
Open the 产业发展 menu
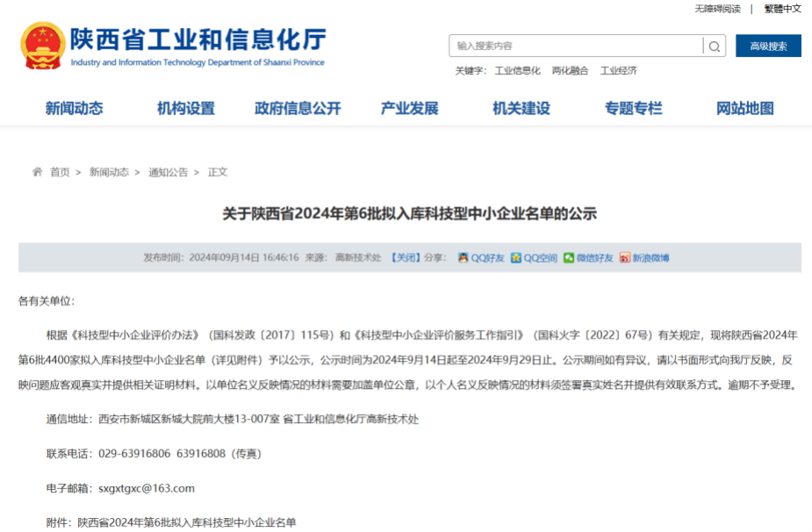[409, 109]
